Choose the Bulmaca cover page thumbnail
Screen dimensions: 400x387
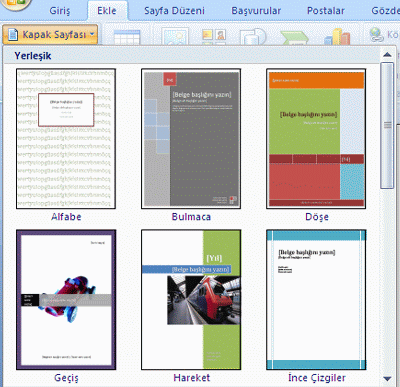[x=191, y=139]
